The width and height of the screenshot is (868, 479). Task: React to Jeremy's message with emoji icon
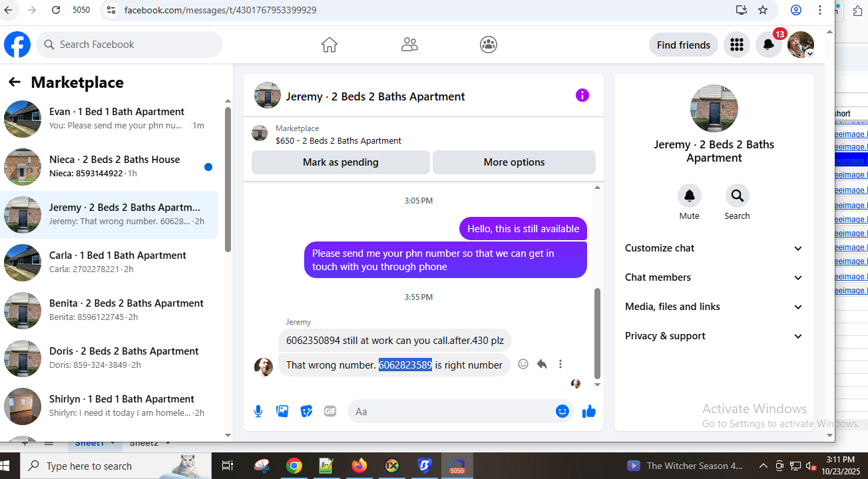pos(523,364)
